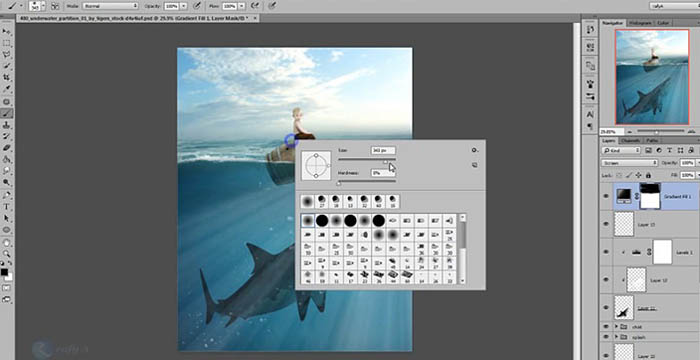Select the Crop tool
This screenshot has height=360, width=700.
7,78
